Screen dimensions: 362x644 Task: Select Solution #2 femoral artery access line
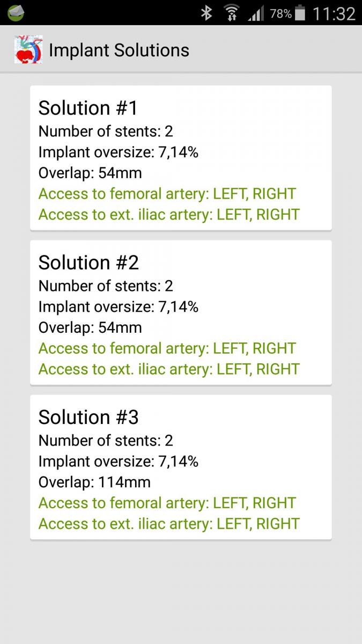point(167,348)
